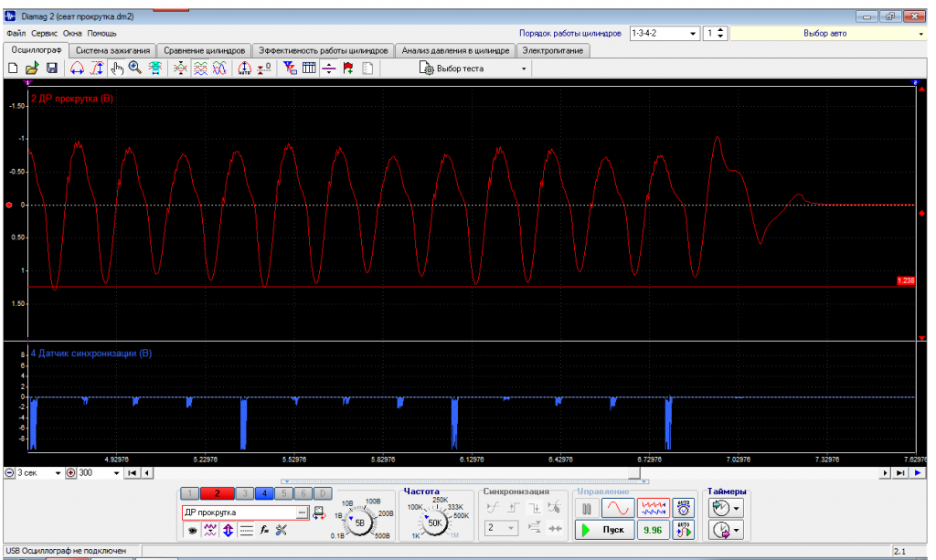Screen dimensions: 936x560
Task: Switch to Анализ давления в цилиндре tab
Action: tap(455, 50)
